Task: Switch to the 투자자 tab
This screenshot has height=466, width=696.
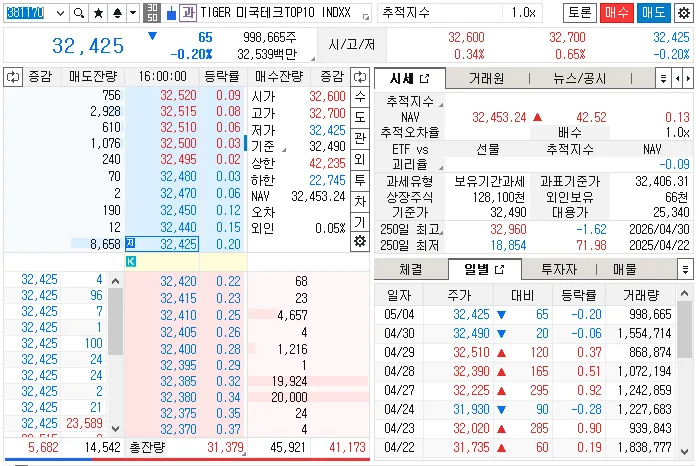Action: (x=559, y=269)
